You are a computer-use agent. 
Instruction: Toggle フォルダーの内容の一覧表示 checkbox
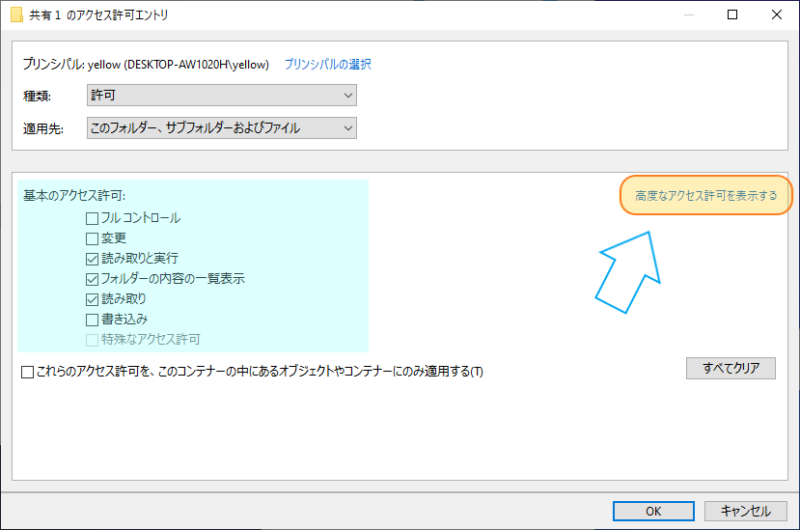[92, 278]
